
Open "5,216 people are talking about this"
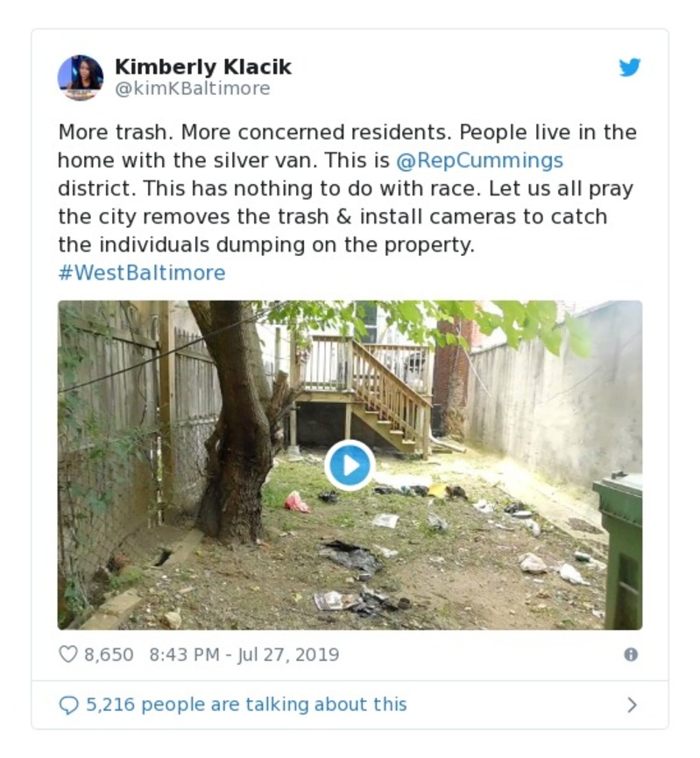pos(246,705)
